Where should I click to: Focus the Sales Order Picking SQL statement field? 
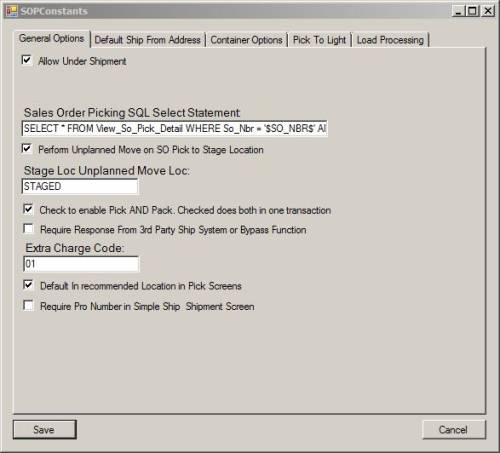click(174, 128)
